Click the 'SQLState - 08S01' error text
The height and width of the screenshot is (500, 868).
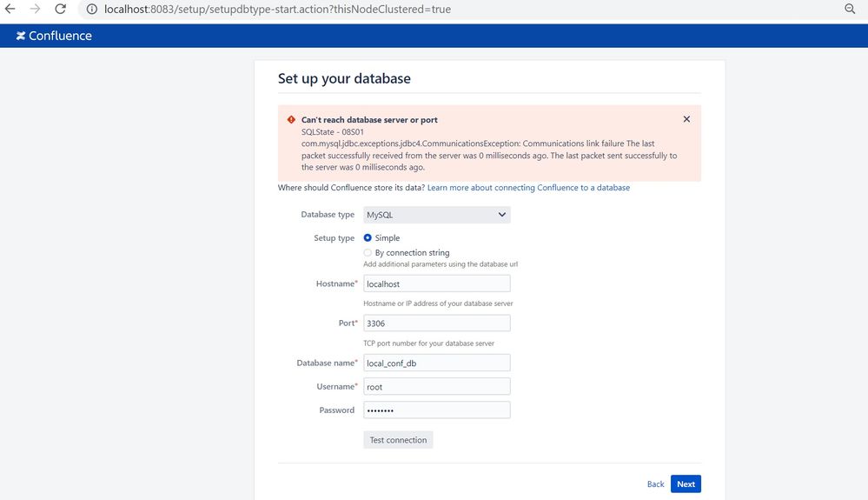coord(333,132)
